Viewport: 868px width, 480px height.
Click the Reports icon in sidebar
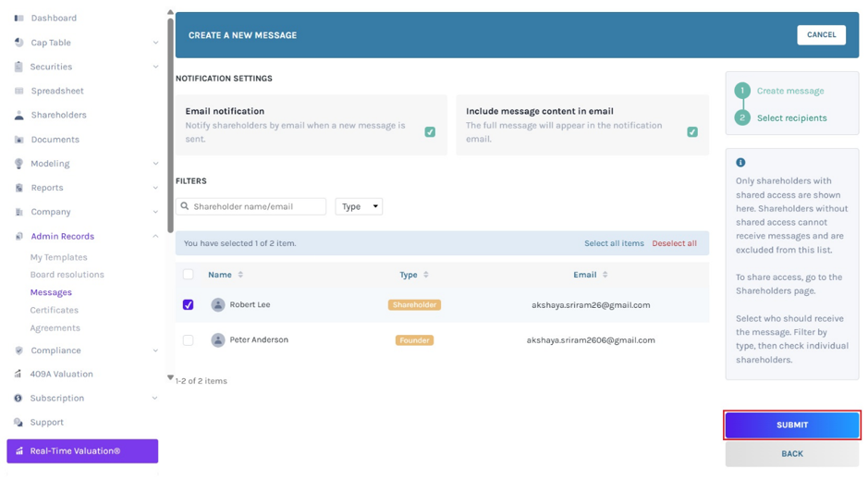[x=18, y=188]
